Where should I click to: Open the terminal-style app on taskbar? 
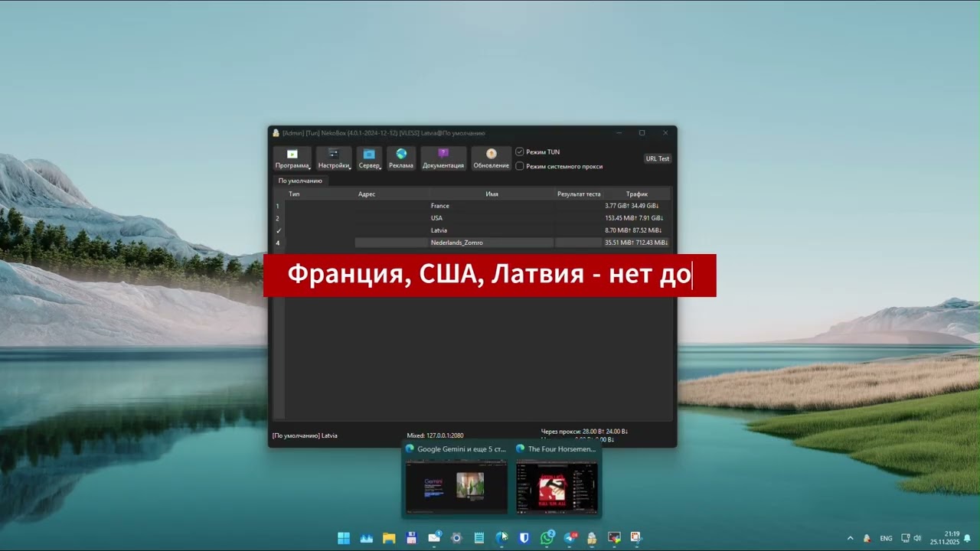pos(614,538)
